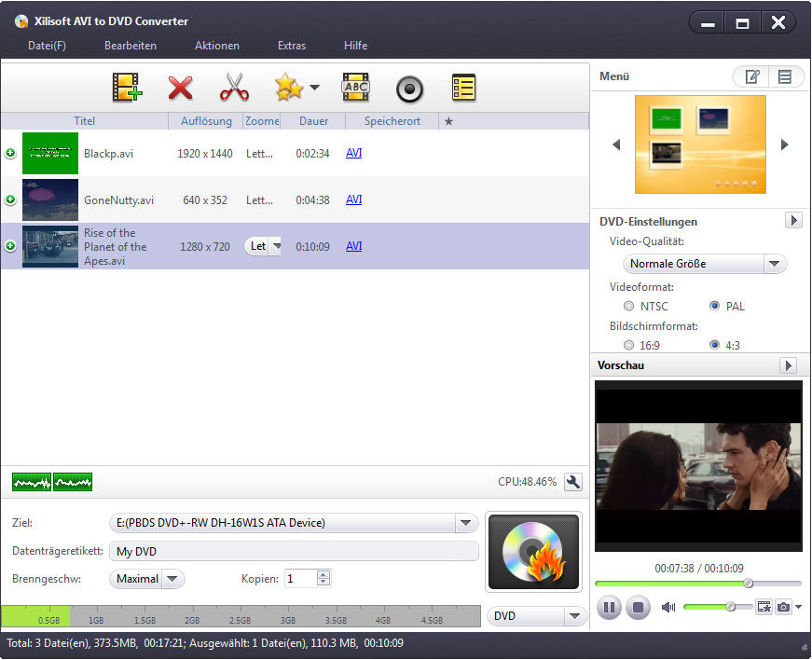This screenshot has width=812, height=660.
Task: Choose the 4:3 screen format
Action: (x=715, y=345)
